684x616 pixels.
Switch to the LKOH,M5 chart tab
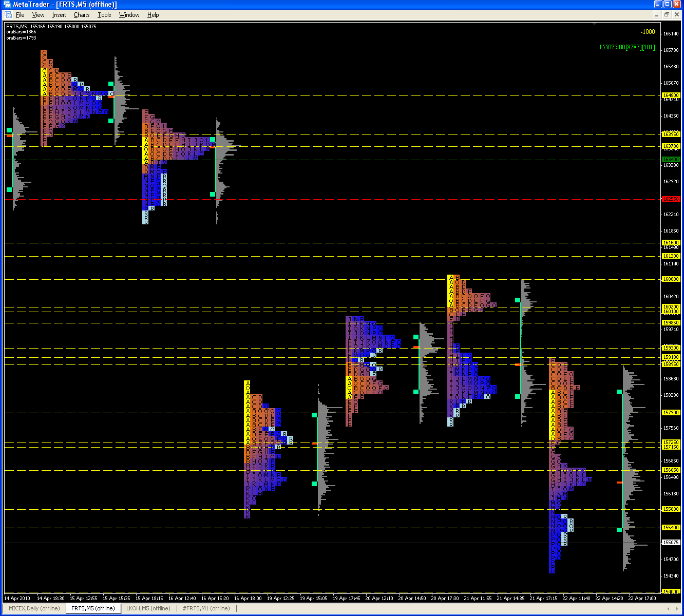[148, 608]
